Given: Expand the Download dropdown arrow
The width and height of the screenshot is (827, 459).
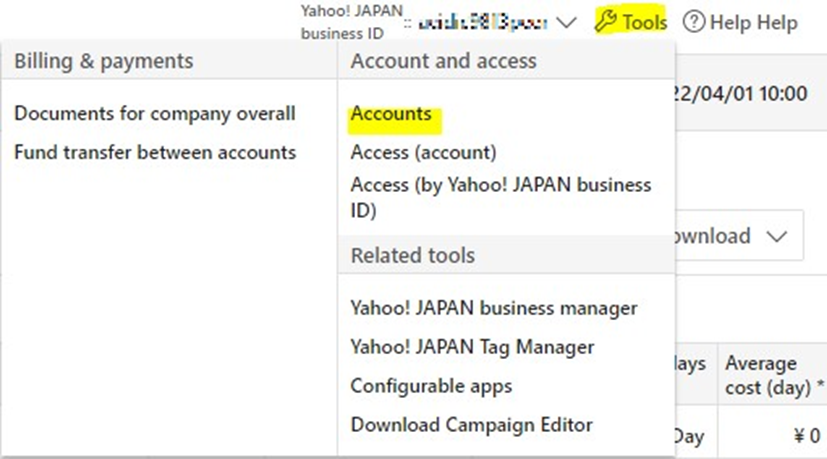Looking at the screenshot, I should pyautogui.click(x=777, y=237).
